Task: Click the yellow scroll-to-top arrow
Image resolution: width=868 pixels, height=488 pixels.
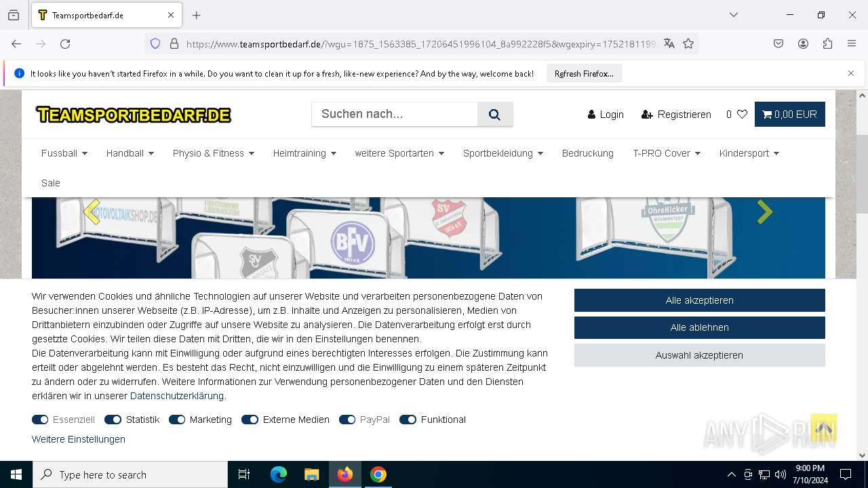Action: [823, 428]
